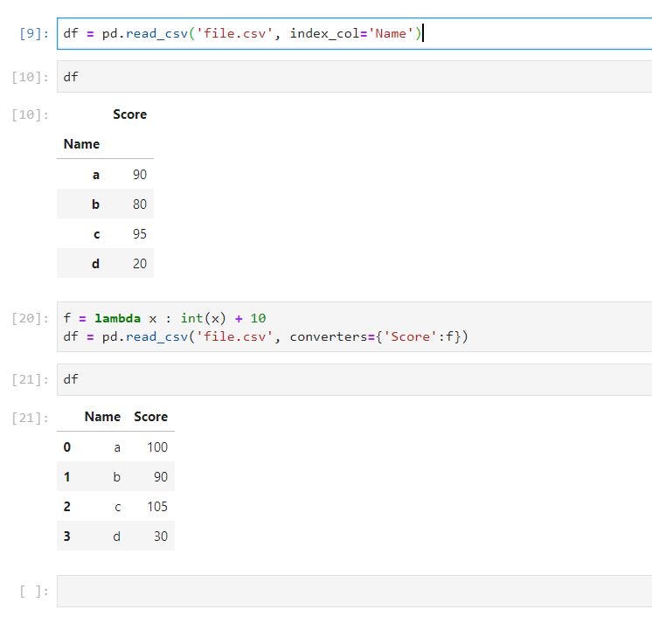Click the [9]: cell prompt

pyautogui.click(x=34, y=33)
